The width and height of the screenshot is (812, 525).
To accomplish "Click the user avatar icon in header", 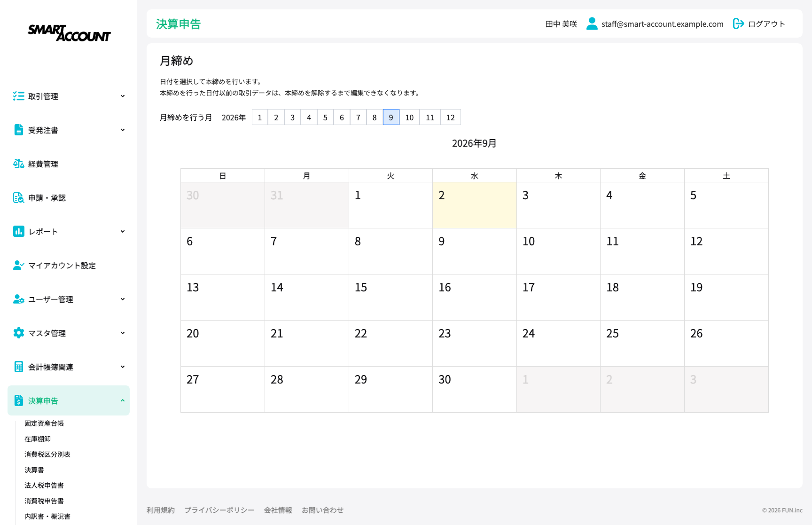I will 592,24.
